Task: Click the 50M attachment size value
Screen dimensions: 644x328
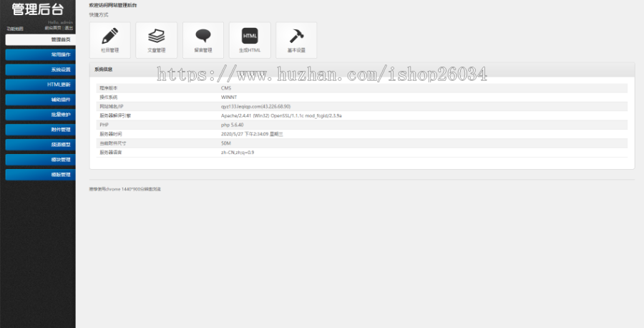Action: tap(226, 143)
